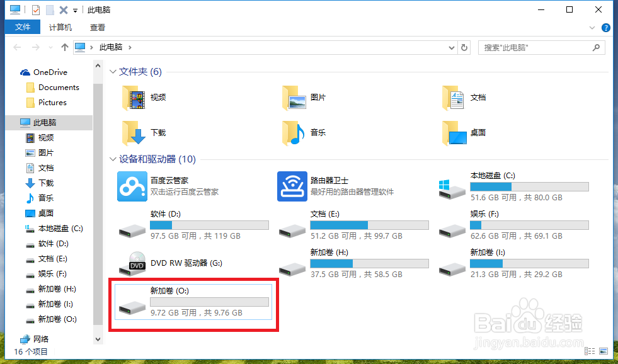Screen dimensions: 618x364
Task: Open the 文件 menu tab
Action: pyautogui.click(x=23, y=27)
